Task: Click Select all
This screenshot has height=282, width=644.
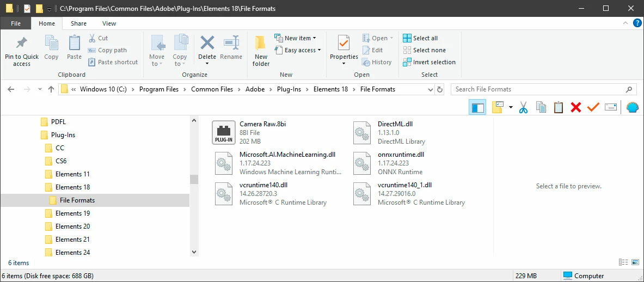Action: 420,38
